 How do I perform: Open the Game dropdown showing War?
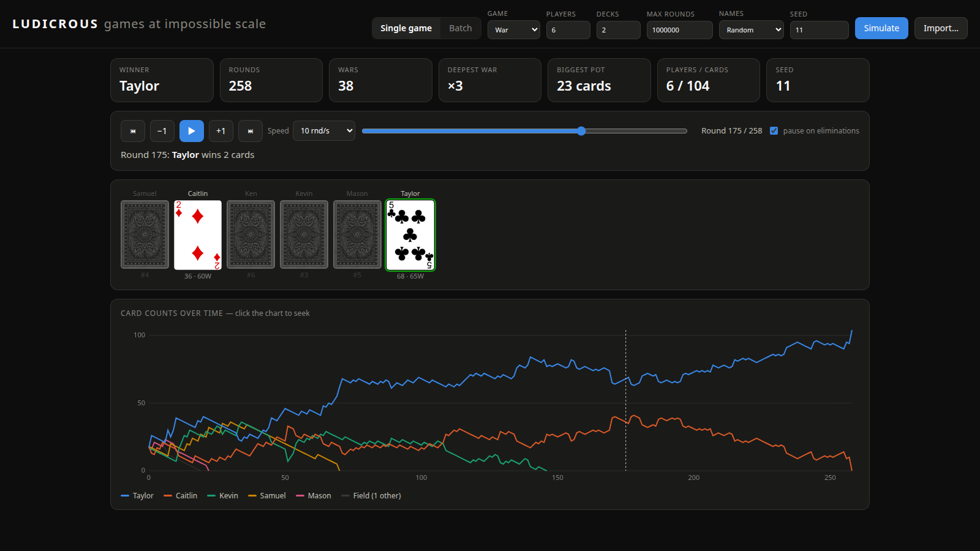click(513, 30)
